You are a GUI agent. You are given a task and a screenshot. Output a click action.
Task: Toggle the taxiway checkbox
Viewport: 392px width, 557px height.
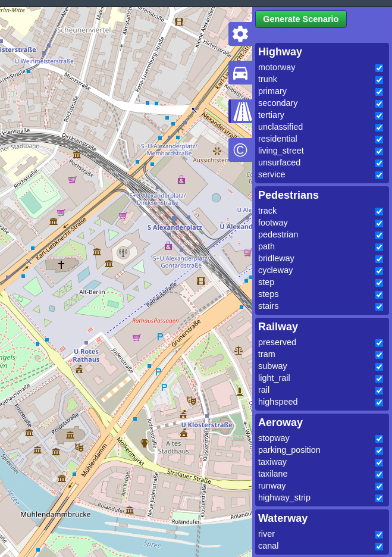click(x=380, y=462)
